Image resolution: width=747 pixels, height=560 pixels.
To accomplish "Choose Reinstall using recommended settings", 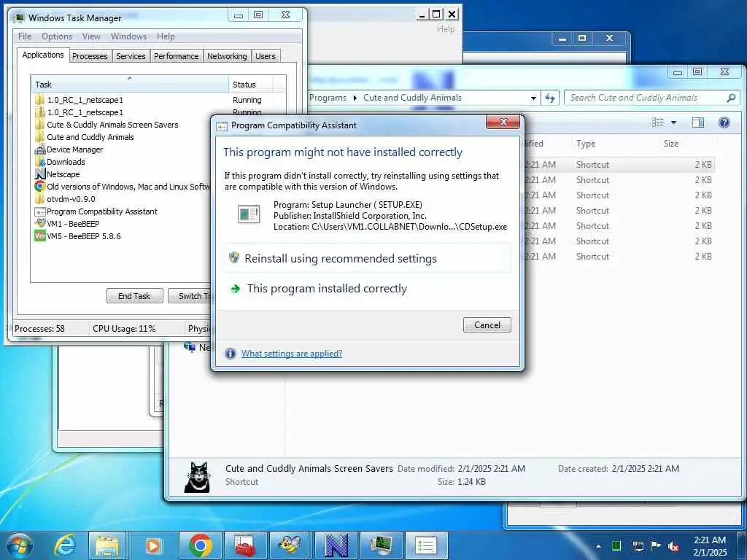I will 368,258.
